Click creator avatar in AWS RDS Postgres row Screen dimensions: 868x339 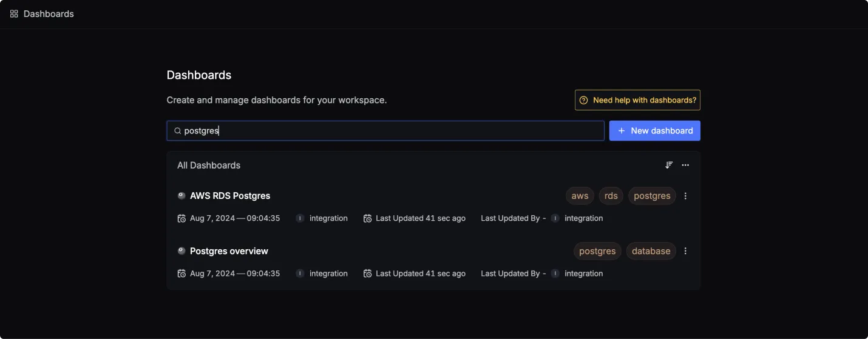[x=300, y=218]
